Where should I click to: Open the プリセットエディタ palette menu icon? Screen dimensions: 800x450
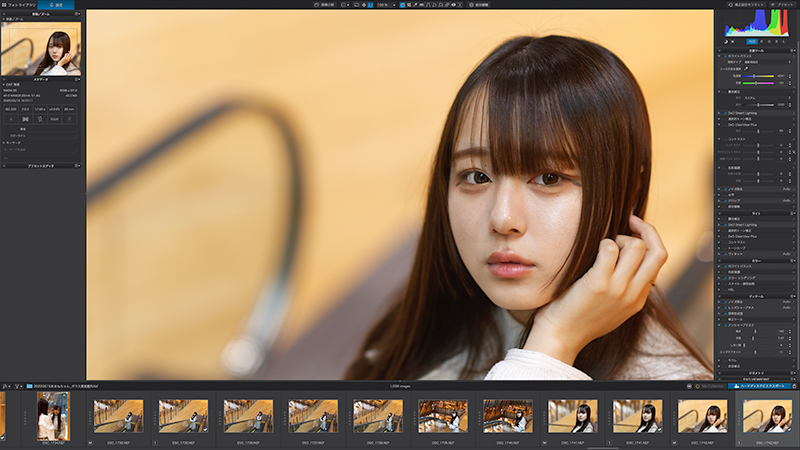tap(77, 165)
